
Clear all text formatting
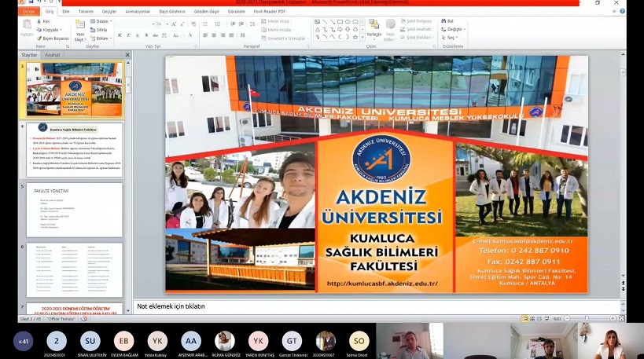(193, 24)
